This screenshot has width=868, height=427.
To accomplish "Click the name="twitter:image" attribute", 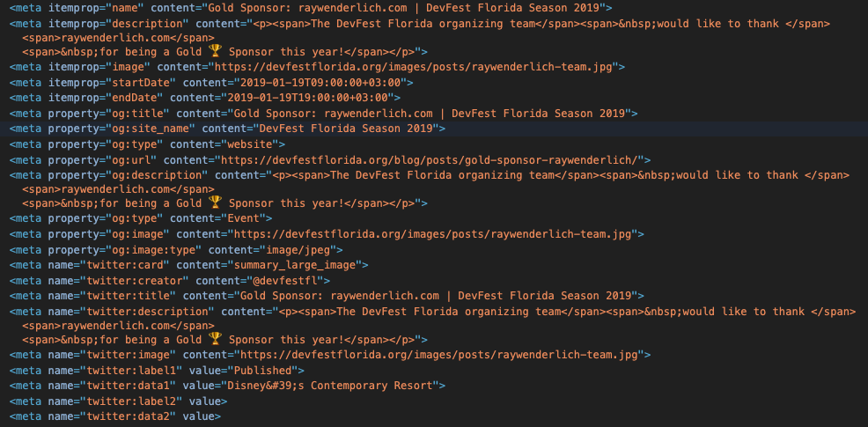I will pos(113,355).
